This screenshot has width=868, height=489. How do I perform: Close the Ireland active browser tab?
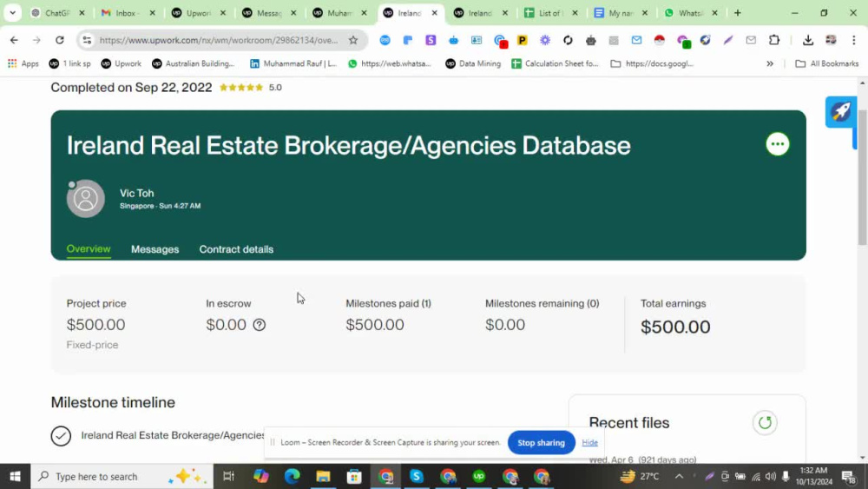[435, 13]
